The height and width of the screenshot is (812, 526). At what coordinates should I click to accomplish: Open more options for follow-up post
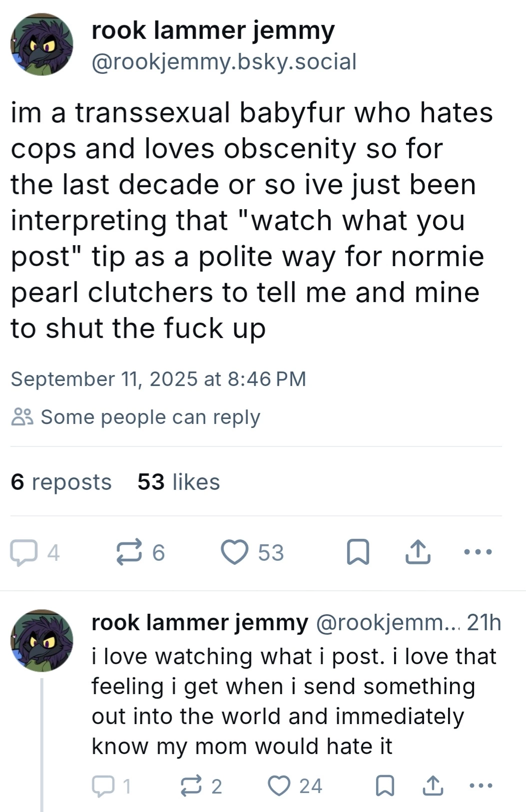click(x=482, y=786)
